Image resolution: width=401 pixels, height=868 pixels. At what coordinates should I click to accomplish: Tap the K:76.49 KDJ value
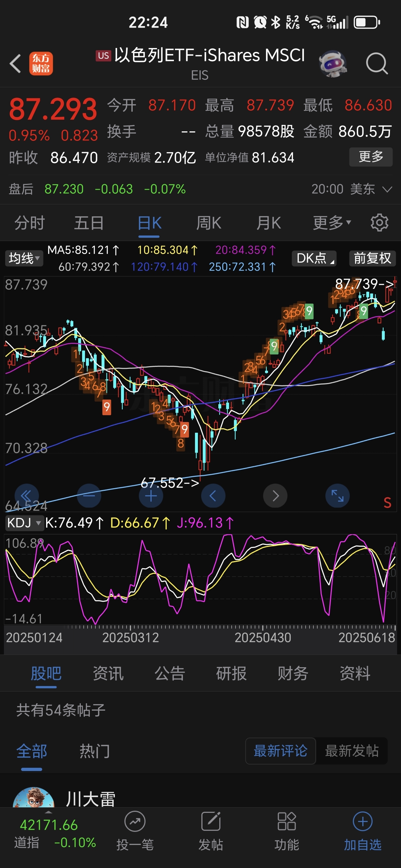pos(74,523)
